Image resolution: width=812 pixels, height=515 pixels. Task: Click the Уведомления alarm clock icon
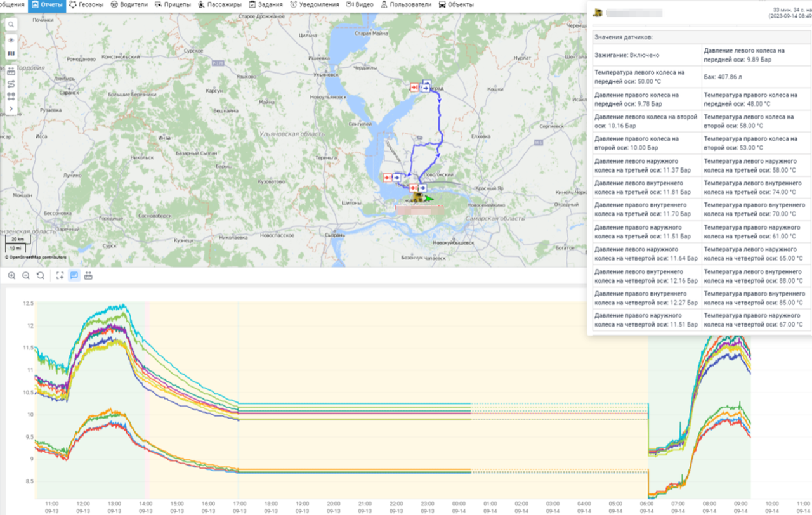click(x=293, y=4)
